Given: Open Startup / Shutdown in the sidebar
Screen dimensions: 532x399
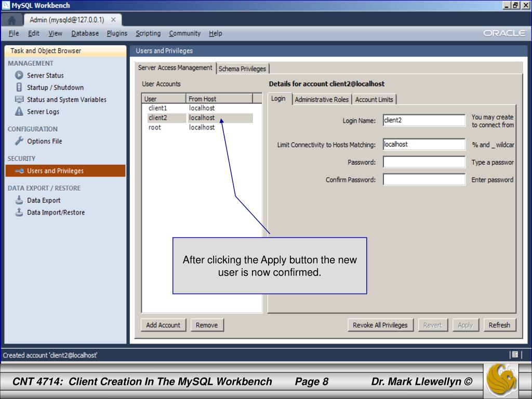Looking at the screenshot, I should tap(55, 87).
